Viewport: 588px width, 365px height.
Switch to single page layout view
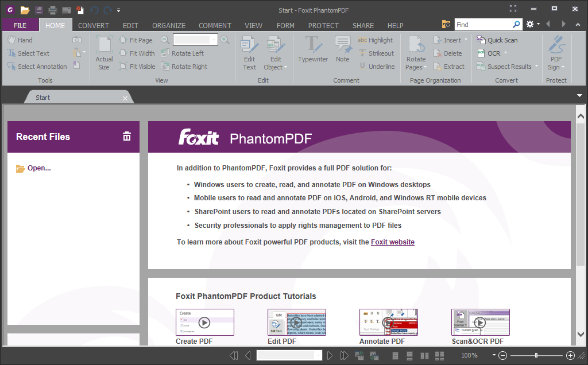click(x=395, y=355)
